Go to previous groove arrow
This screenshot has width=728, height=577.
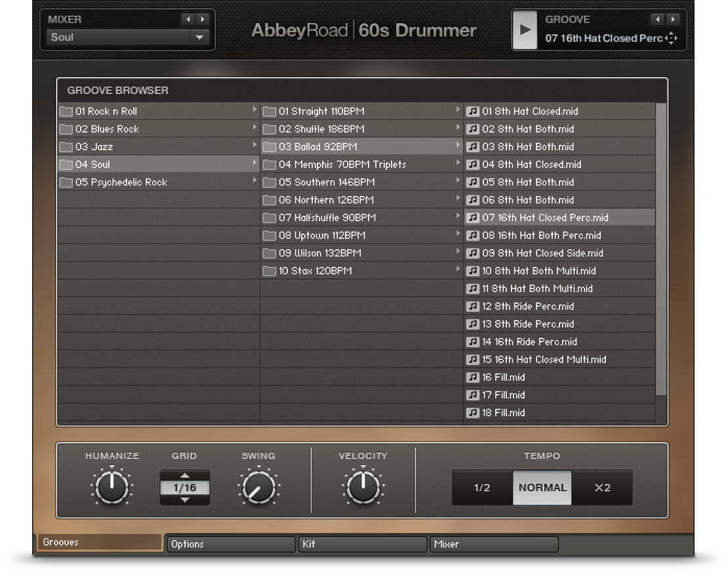tap(657, 19)
